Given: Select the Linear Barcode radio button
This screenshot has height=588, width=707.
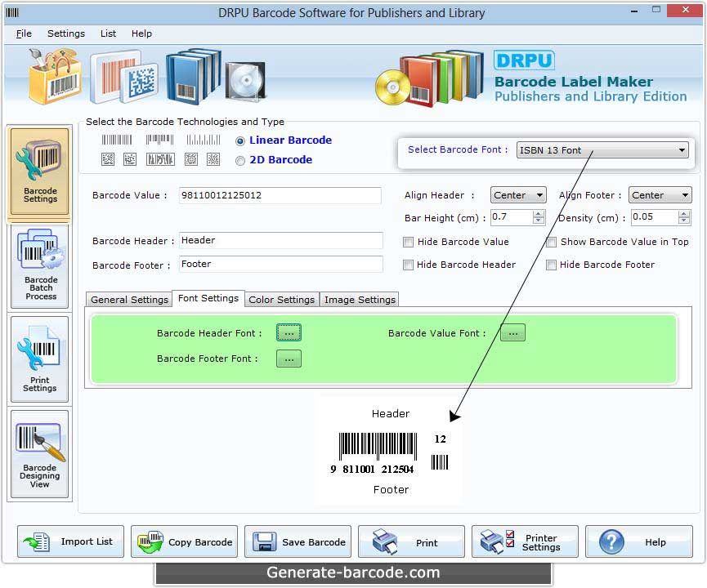Looking at the screenshot, I should coord(239,141).
